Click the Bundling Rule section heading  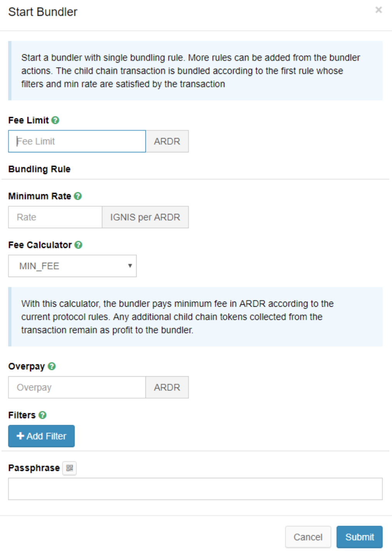pyautogui.click(x=39, y=169)
